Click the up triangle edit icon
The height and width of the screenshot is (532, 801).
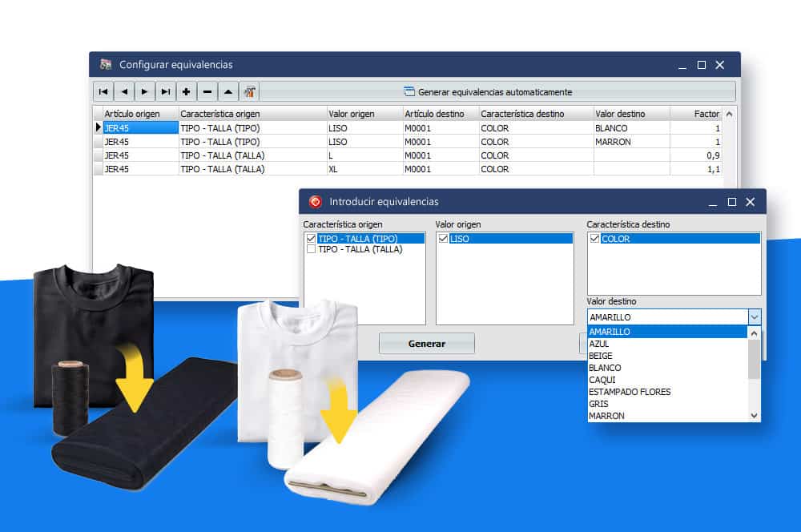pos(228,92)
